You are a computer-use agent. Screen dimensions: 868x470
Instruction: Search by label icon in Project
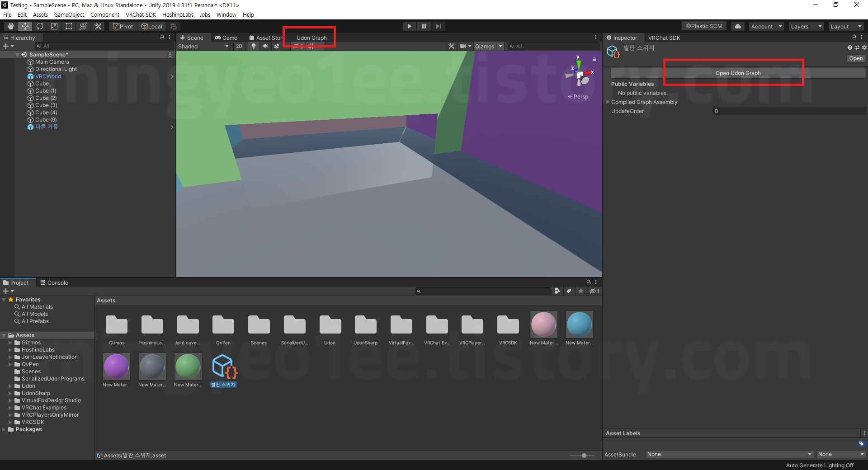pos(569,291)
